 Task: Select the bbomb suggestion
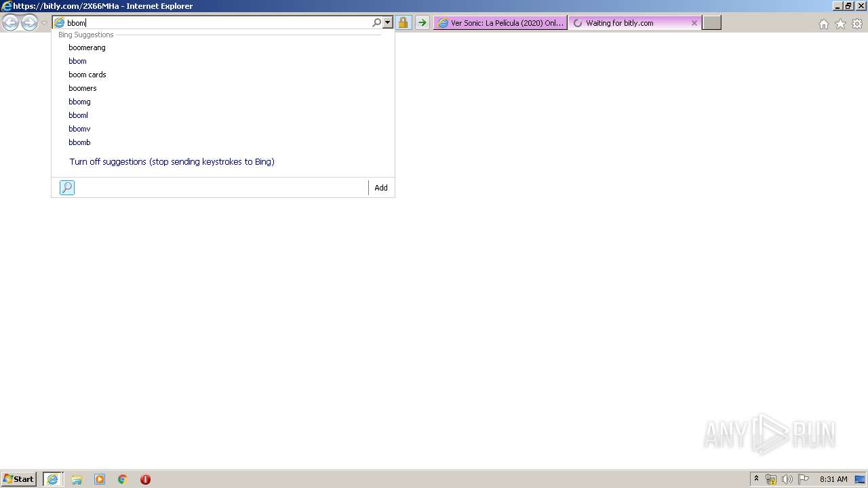tap(223, 142)
